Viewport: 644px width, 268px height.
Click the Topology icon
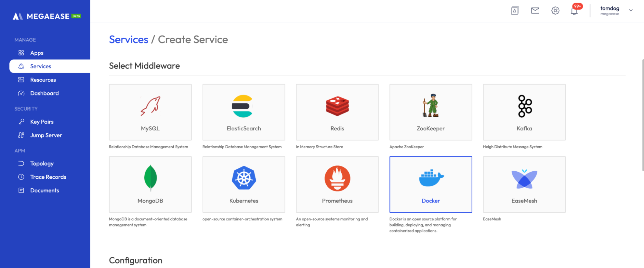point(21,164)
